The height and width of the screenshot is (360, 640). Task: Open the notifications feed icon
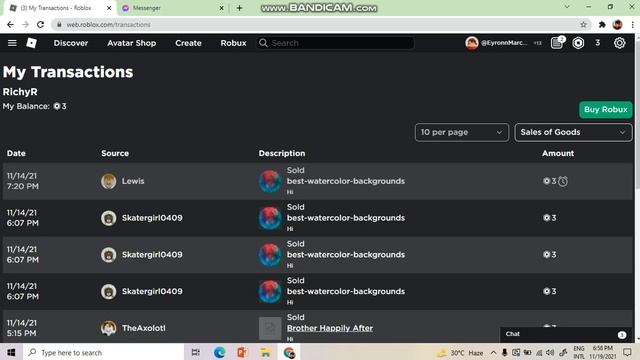pyautogui.click(x=557, y=43)
